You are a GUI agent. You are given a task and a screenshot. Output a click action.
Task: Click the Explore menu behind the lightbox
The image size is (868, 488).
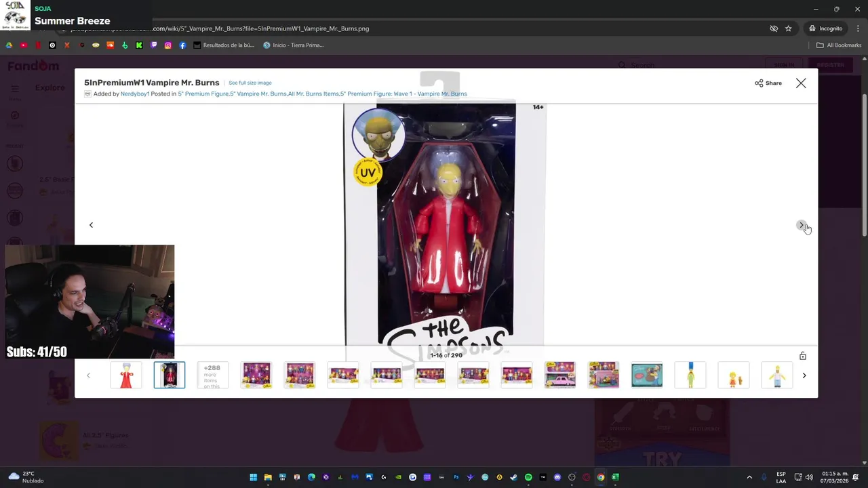click(50, 87)
